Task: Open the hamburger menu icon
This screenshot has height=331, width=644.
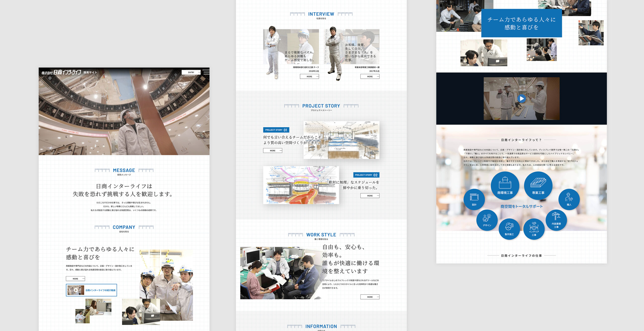Action: pyautogui.click(x=206, y=72)
